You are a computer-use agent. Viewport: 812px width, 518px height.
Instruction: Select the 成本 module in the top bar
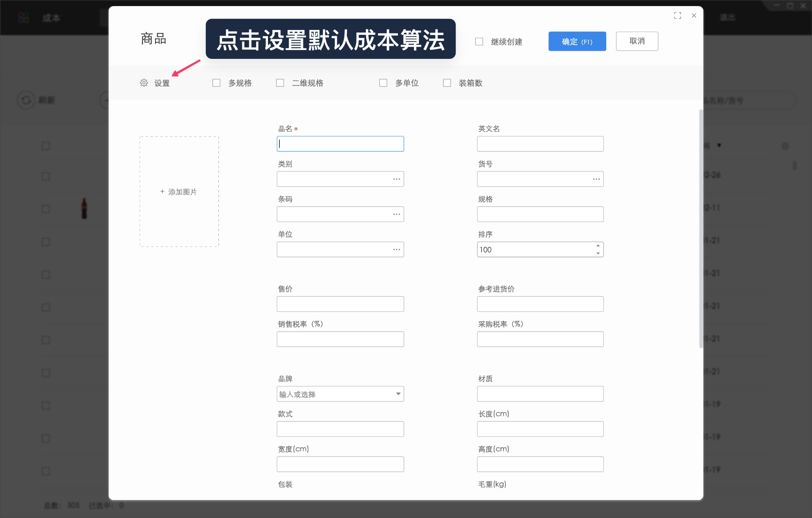(x=51, y=18)
